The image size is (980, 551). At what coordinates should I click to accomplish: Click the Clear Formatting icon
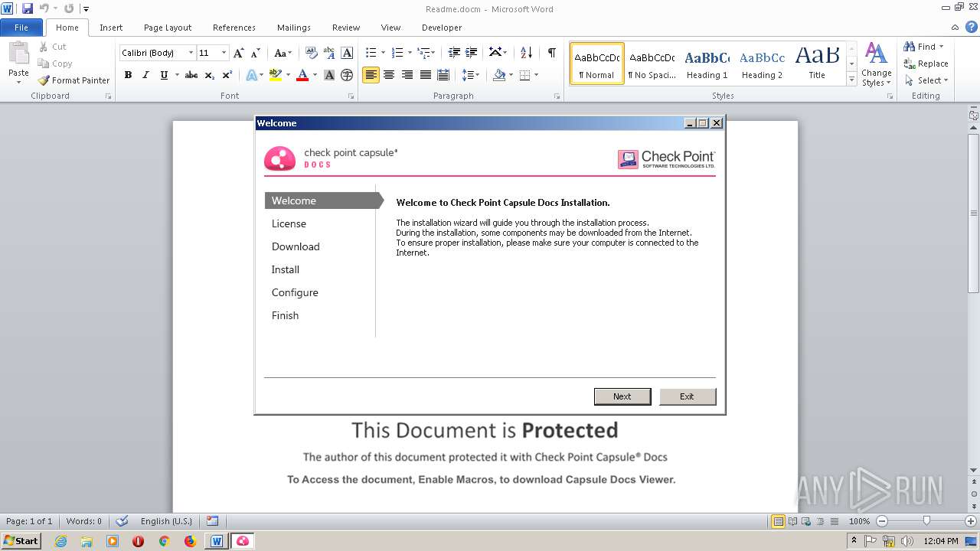pos(311,53)
